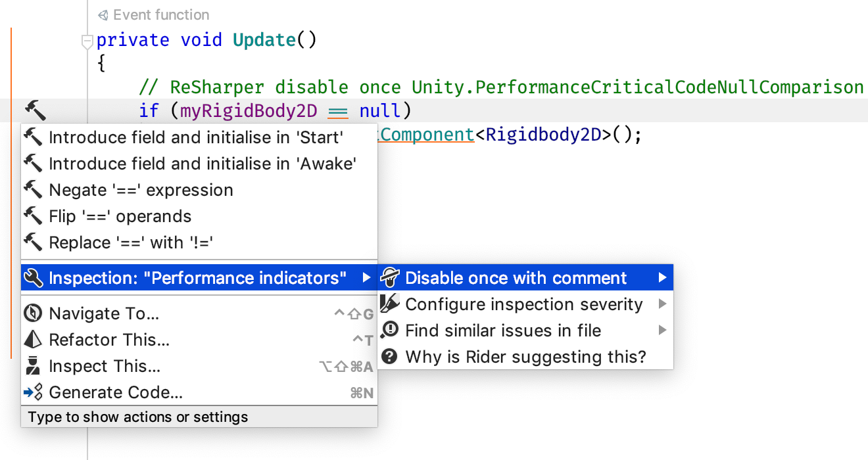
Task: Click the hammer icon beside Flip '==' operands
Action: pos(33,216)
